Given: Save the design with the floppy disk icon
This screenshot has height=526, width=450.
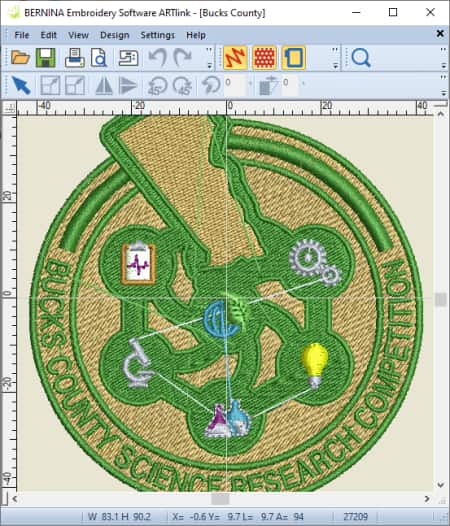Looking at the screenshot, I should (x=46, y=58).
